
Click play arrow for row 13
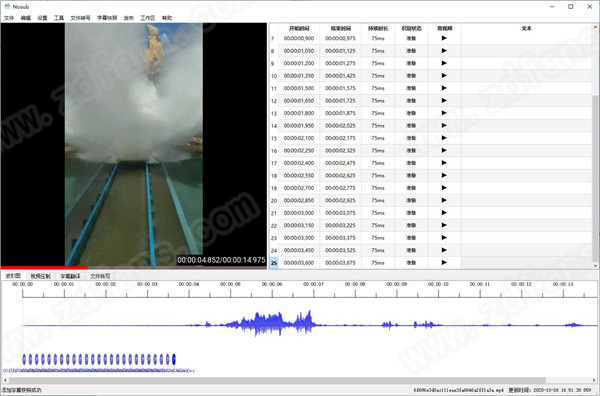[444, 113]
